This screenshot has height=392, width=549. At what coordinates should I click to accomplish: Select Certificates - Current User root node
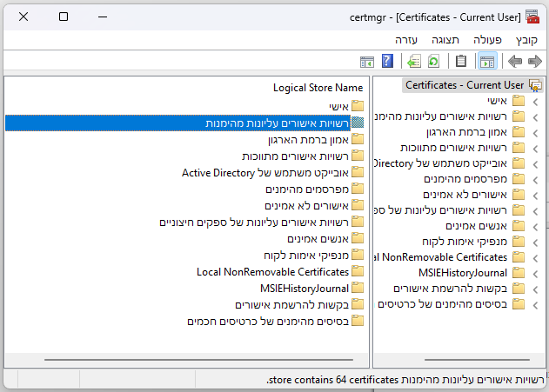coord(465,85)
